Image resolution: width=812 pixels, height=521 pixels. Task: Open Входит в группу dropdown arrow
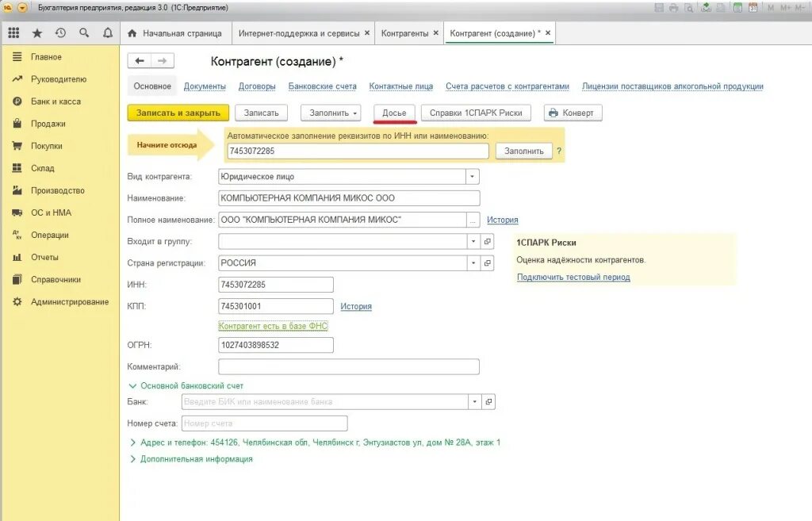[x=473, y=241]
